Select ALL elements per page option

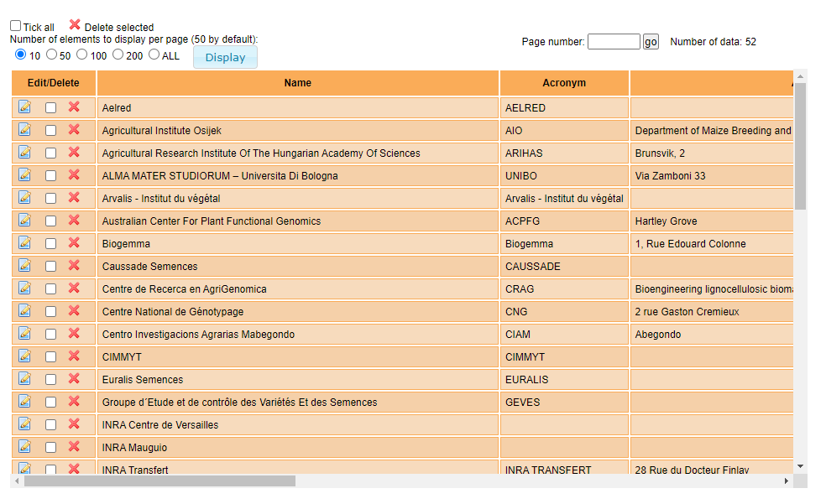tap(154, 55)
